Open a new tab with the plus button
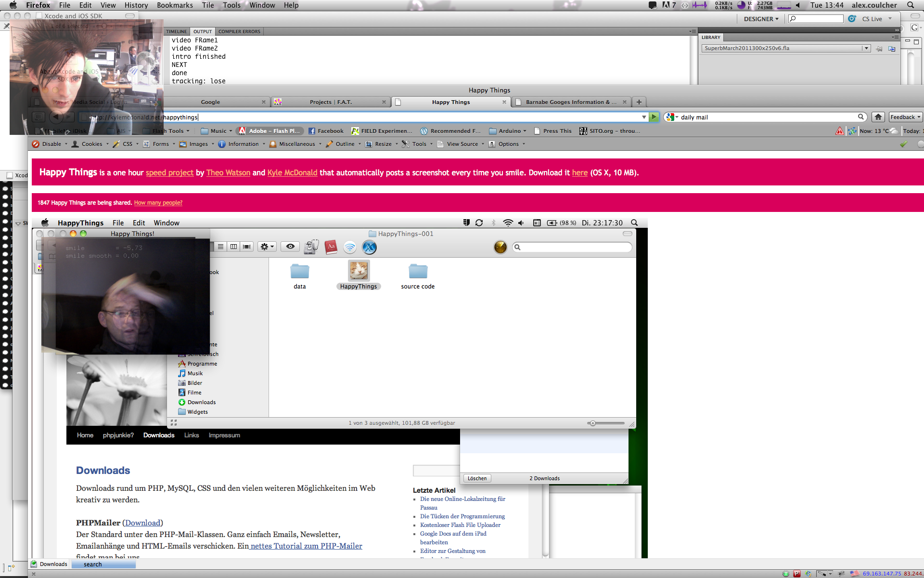Screen dimensions: 924x578 pyautogui.click(x=639, y=102)
